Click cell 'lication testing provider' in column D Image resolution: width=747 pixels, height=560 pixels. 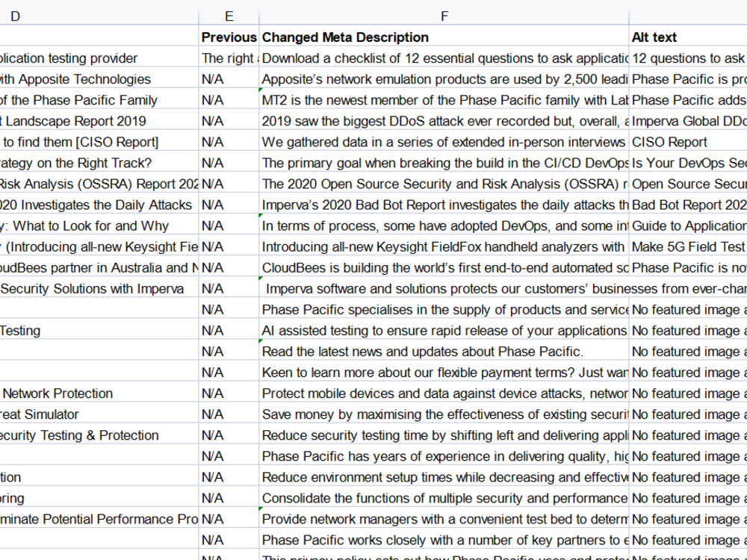99,58
